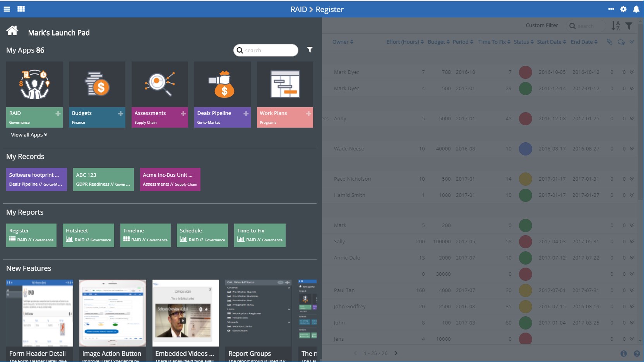This screenshot has width=644, height=362.
Task: Add new Work Plans record with plus
Action: coord(308,113)
